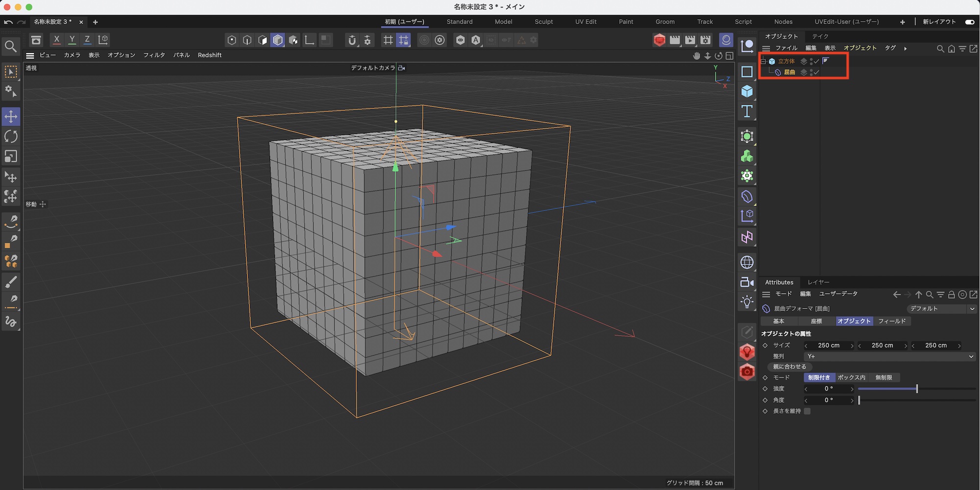Click the Cube primitive icon

[747, 91]
